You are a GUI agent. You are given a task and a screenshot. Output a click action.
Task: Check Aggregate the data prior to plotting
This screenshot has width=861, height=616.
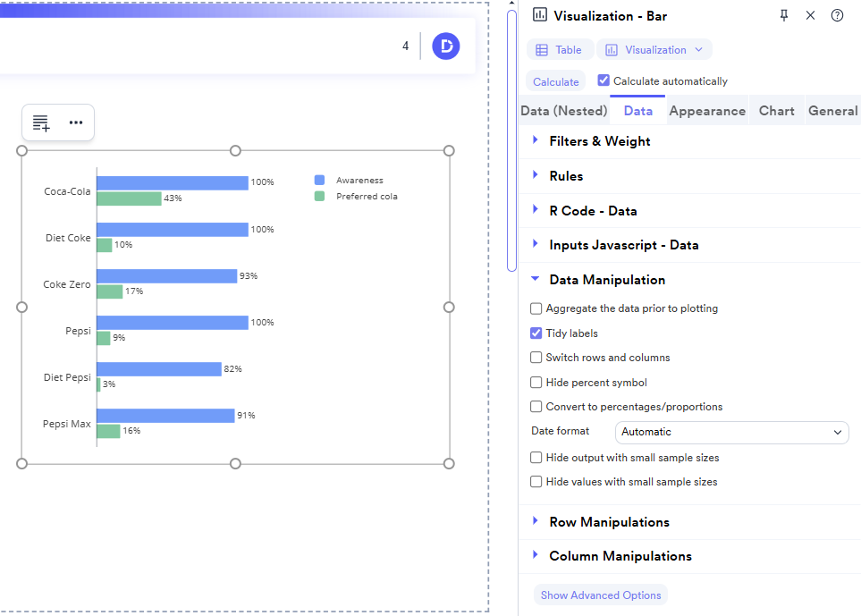(x=536, y=308)
